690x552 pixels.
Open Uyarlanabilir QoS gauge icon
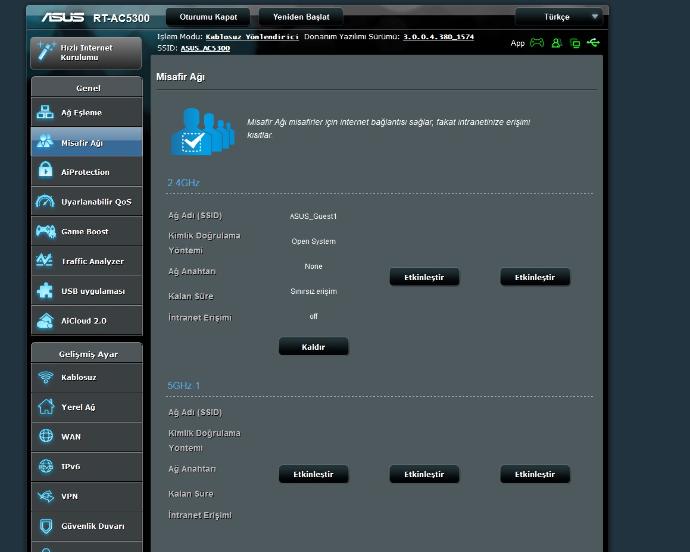[45, 201]
